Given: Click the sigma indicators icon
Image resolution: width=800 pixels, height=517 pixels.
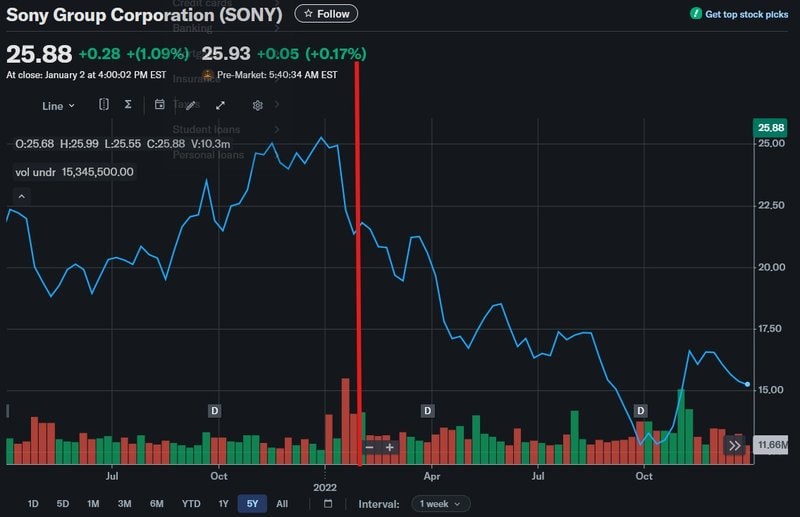Looking at the screenshot, I should [x=128, y=105].
